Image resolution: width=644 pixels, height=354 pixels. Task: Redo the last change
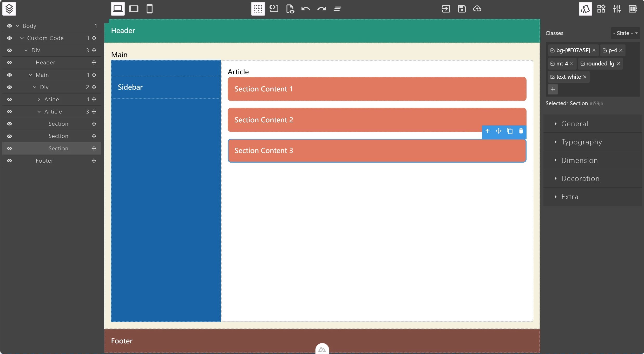[x=321, y=9]
